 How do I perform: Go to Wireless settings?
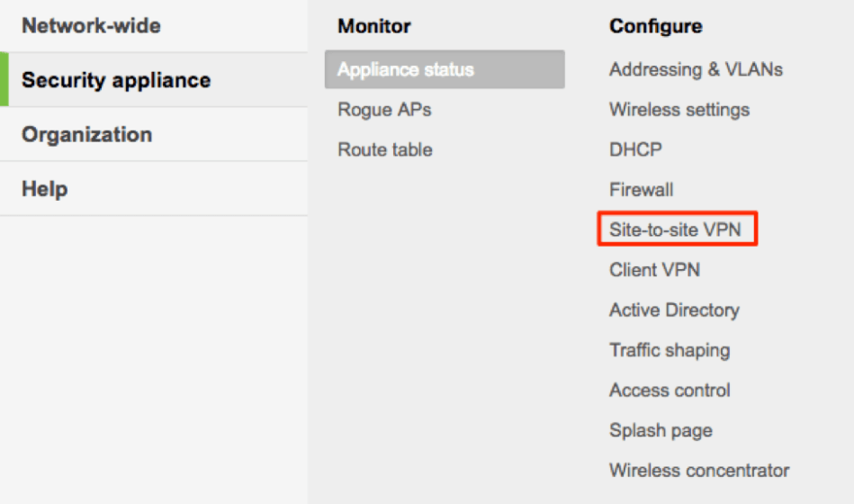point(679,110)
